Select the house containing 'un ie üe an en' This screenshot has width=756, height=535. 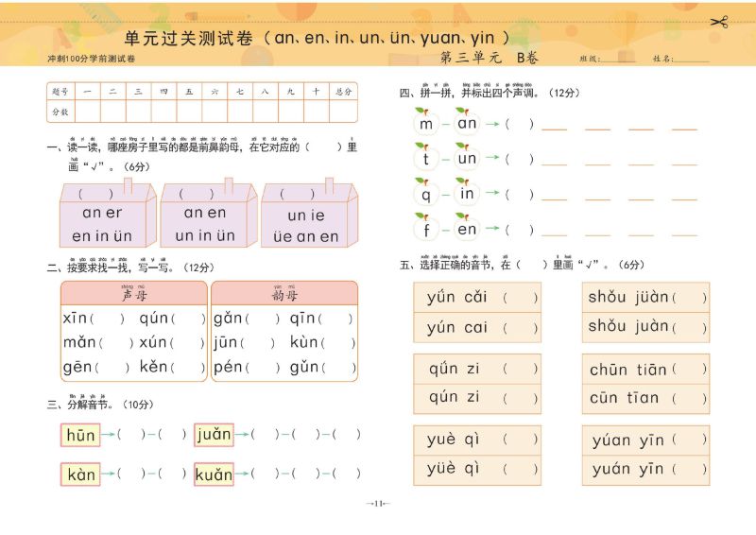coord(309,215)
